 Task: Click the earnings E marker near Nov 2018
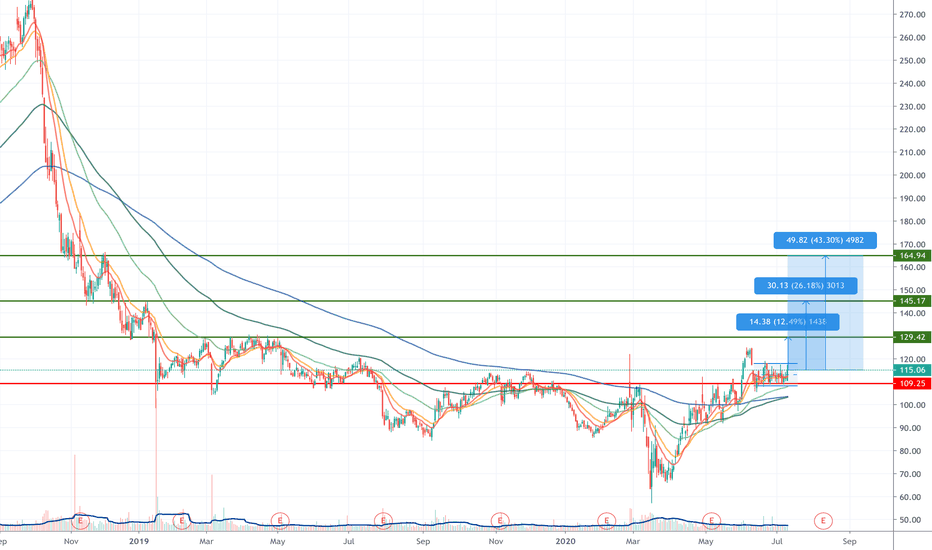80,521
